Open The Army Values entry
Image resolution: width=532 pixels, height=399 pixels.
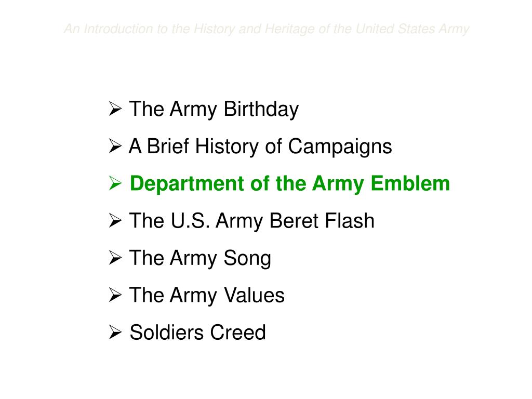click(x=207, y=295)
